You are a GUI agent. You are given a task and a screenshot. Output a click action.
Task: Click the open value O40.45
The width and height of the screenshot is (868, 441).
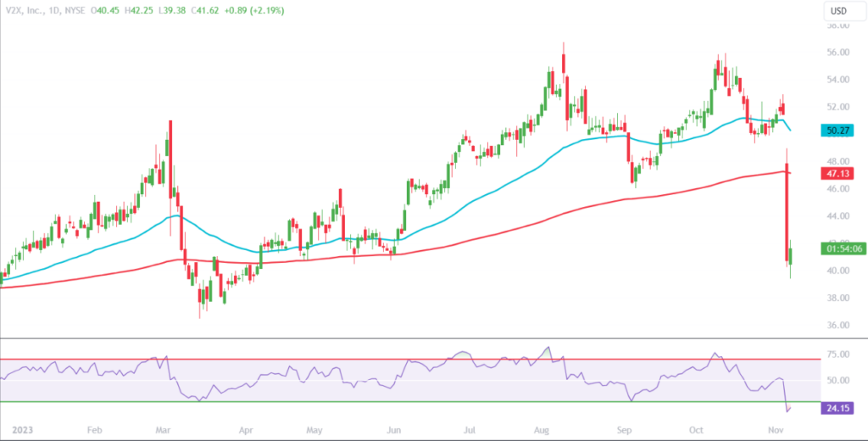click(106, 10)
